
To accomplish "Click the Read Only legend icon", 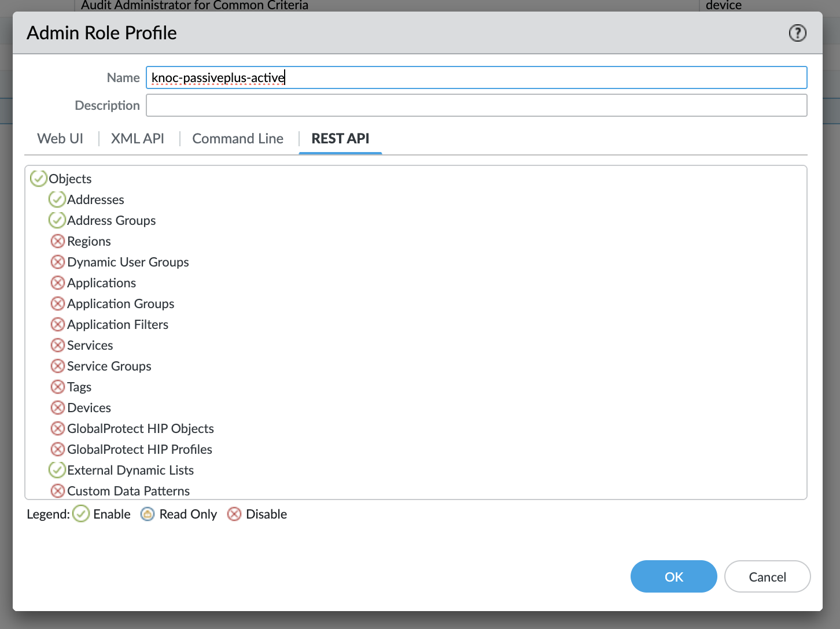I will [x=148, y=513].
